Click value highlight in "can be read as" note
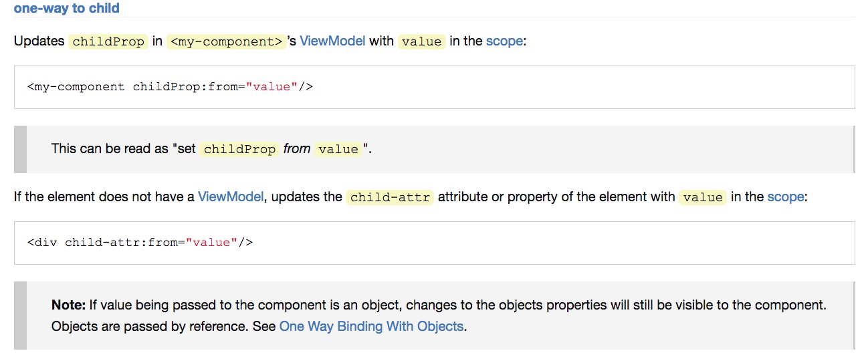Screen dimensions: 868x363 (x=338, y=149)
